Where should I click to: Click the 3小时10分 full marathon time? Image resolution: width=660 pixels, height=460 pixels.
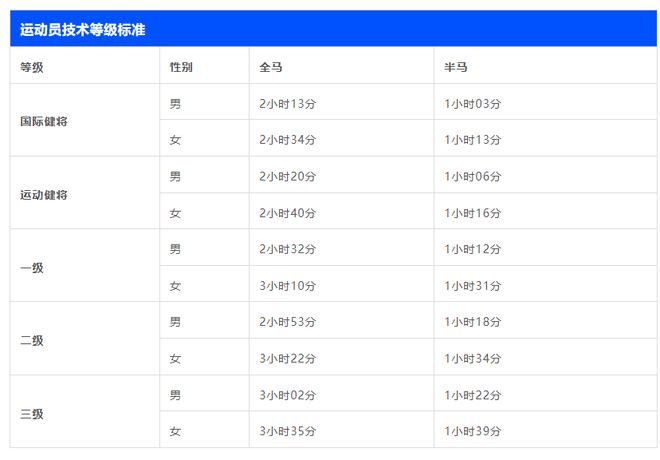pyautogui.click(x=287, y=286)
